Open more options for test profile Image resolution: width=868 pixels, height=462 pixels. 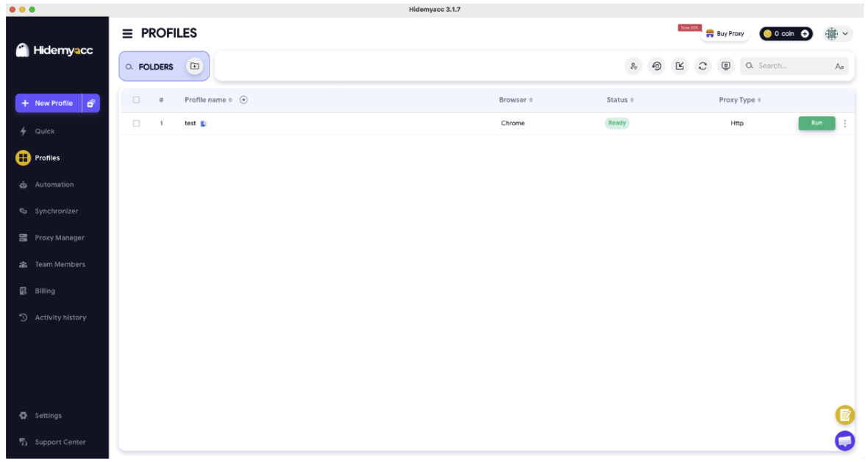(844, 124)
